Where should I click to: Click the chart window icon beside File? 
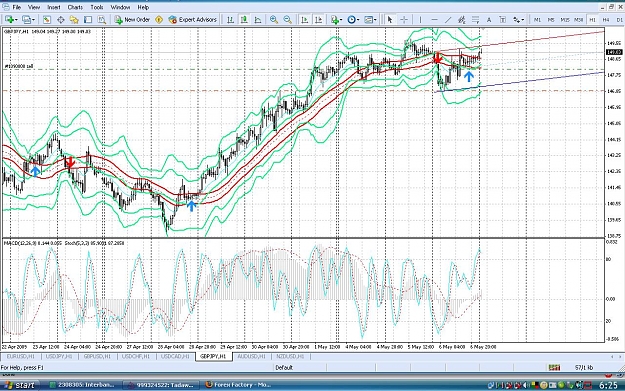pyautogui.click(x=5, y=7)
